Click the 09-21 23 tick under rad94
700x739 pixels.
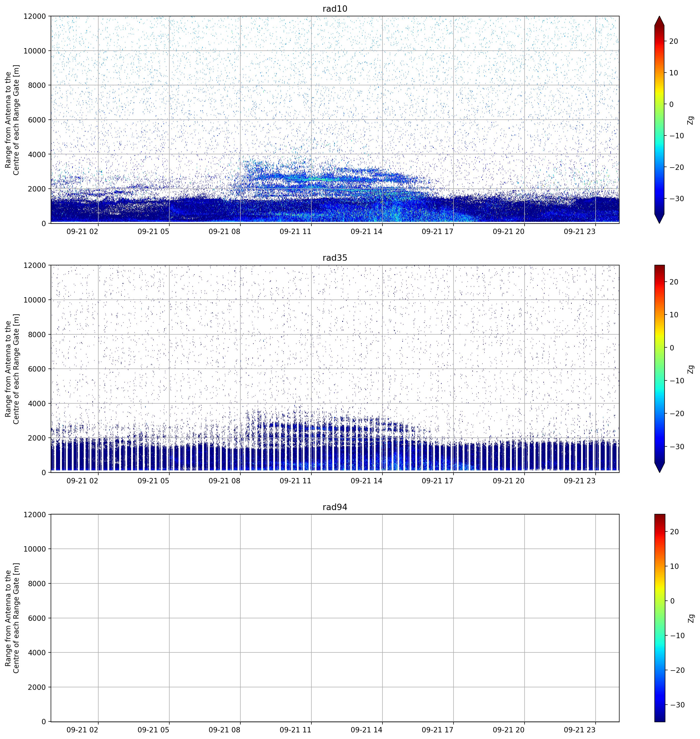tap(580, 730)
